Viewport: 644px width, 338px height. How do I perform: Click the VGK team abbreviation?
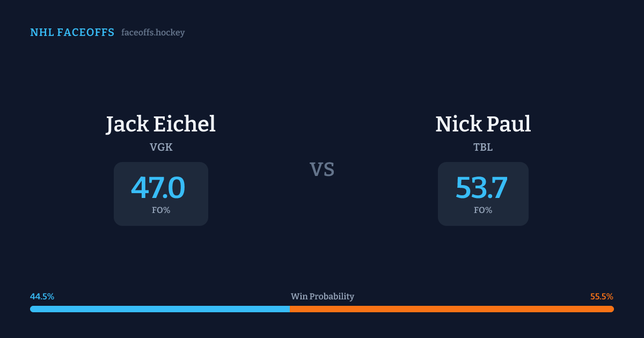tap(161, 147)
